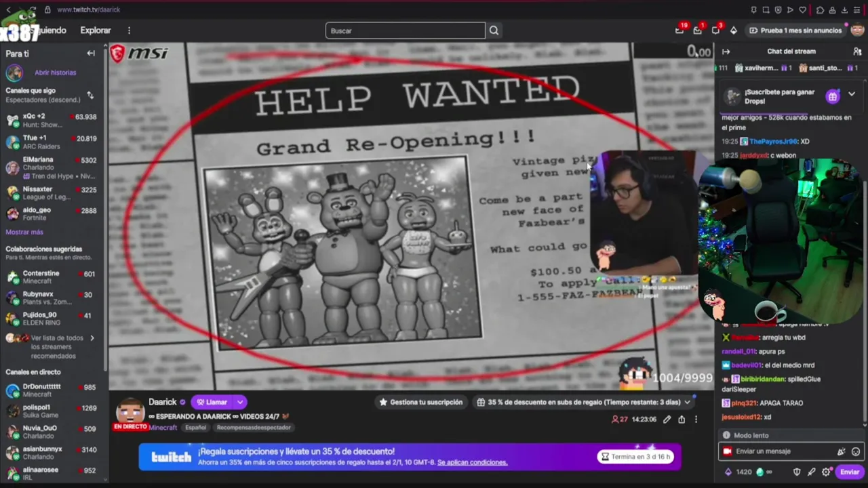Open the user avatar menu in the top bar
This screenshot has height=488, width=868.
point(857,30)
